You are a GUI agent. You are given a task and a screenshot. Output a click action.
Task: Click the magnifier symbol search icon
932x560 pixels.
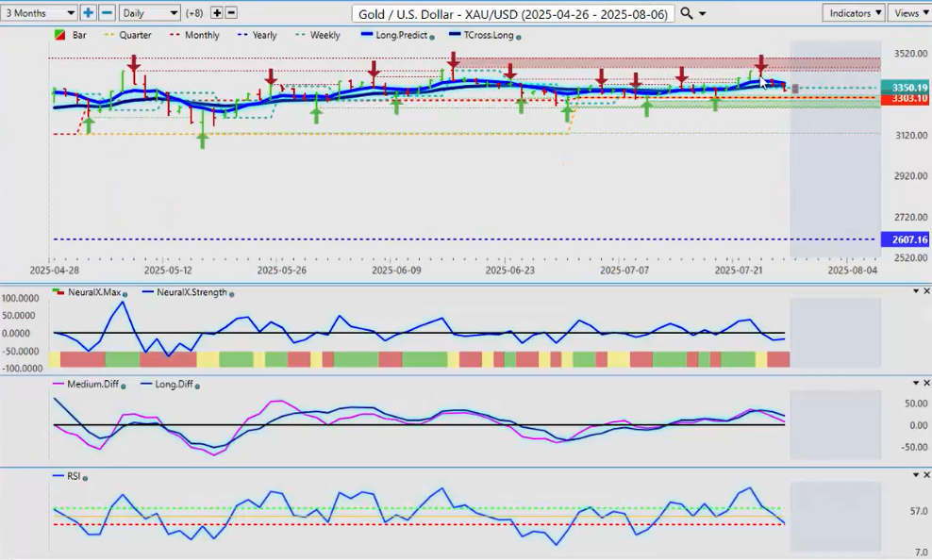687,13
